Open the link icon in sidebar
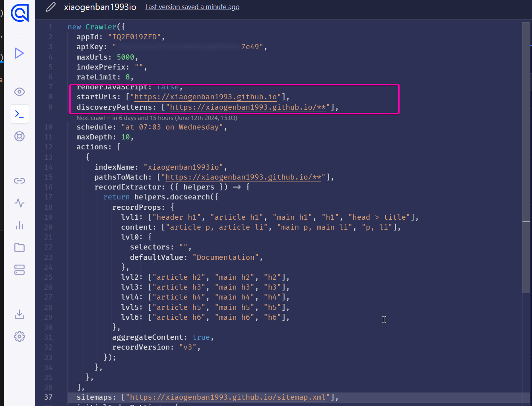Image resolution: width=532 pixels, height=406 pixels. [x=19, y=181]
